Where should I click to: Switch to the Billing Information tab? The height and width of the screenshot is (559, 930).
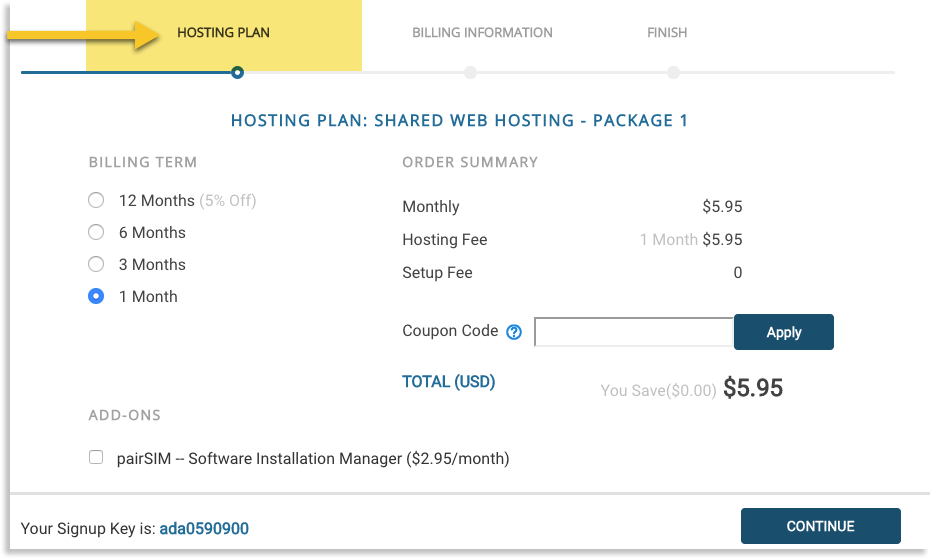click(x=482, y=32)
